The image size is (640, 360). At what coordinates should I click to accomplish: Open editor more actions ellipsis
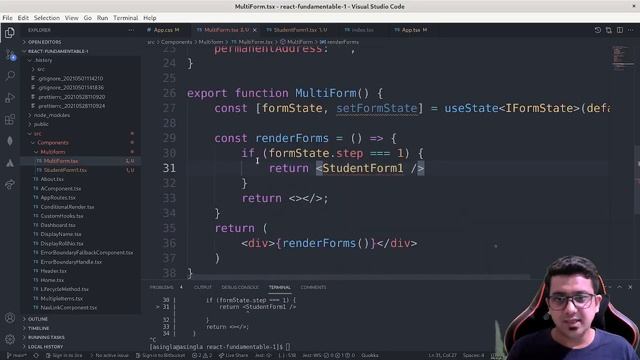[x=631, y=30]
